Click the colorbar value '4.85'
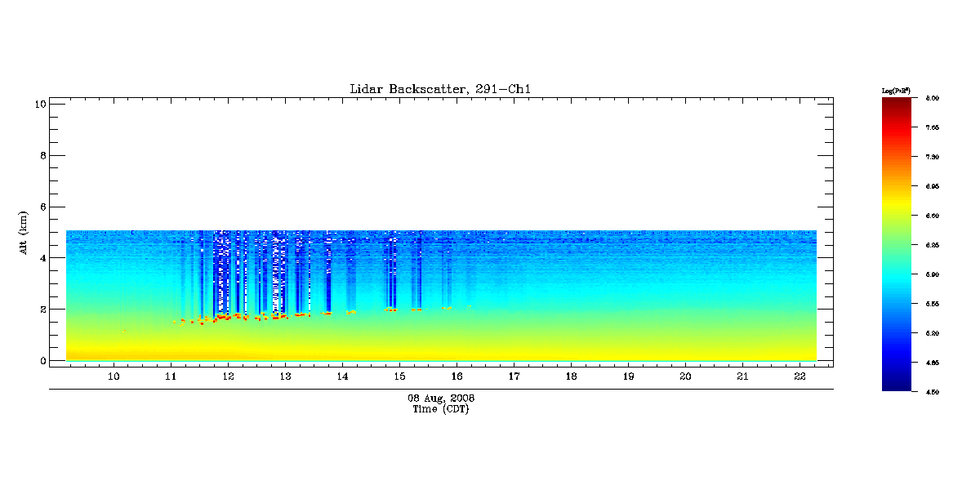Image resolution: width=980 pixels, height=490 pixels. [933, 363]
